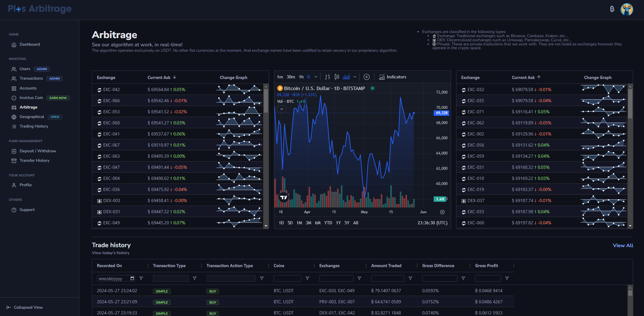Screen dimensions: 644x316
Task: Click the EARN NOW badge
Action: coord(58,98)
